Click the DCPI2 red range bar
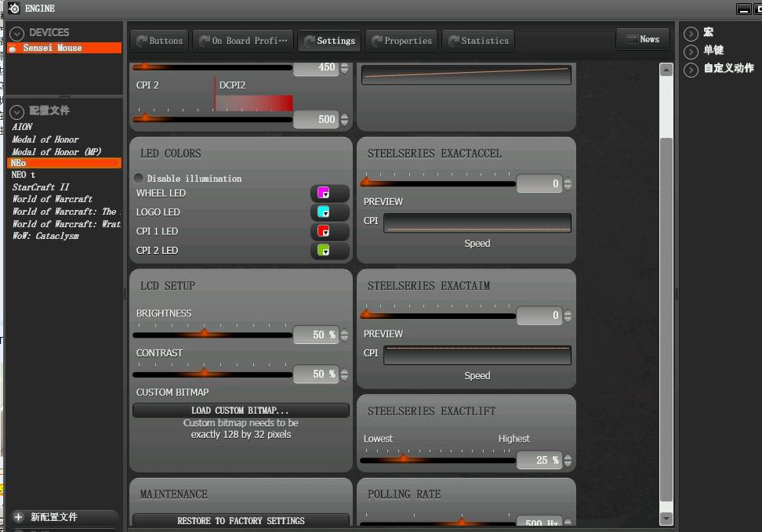Screen dimensions: 762x532 pos(254,103)
